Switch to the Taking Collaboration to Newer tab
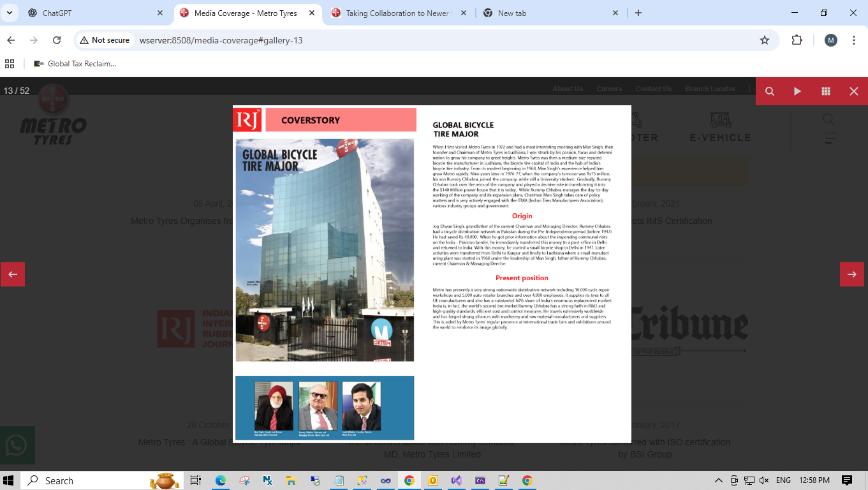 click(x=400, y=13)
